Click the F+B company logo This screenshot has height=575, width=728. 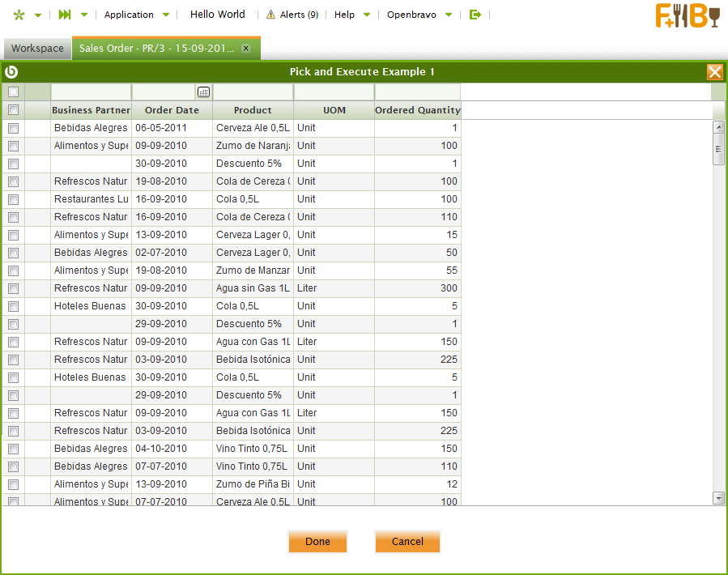pos(688,15)
